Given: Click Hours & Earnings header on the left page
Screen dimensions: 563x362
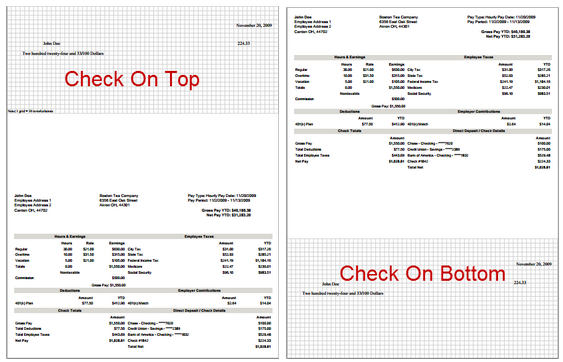Looking at the screenshot, I should pos(70,236).
